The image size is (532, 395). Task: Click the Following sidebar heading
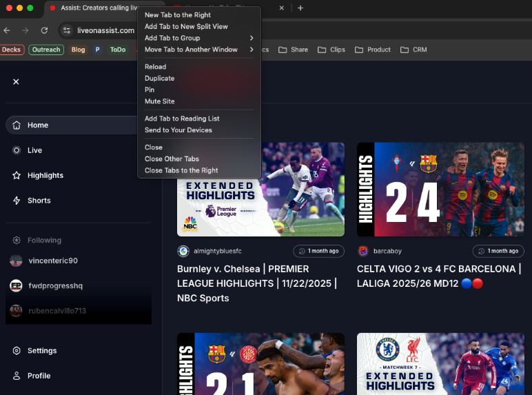point(44,241)
